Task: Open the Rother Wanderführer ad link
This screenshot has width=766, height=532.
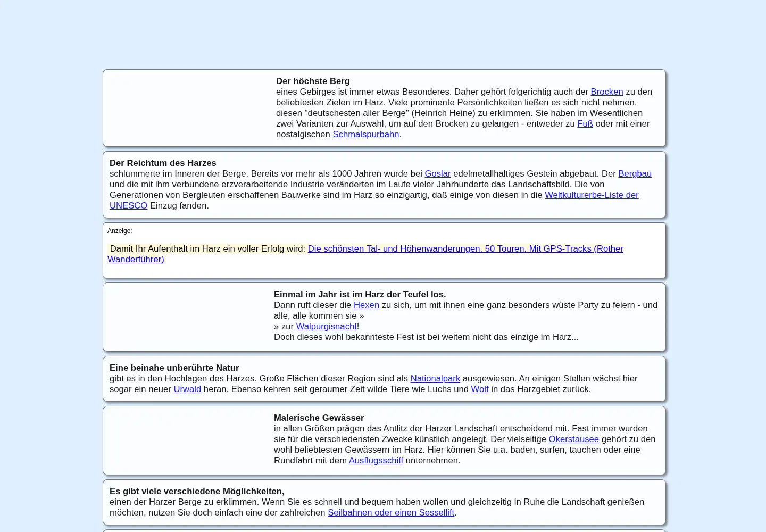Action: click(465, 248)
